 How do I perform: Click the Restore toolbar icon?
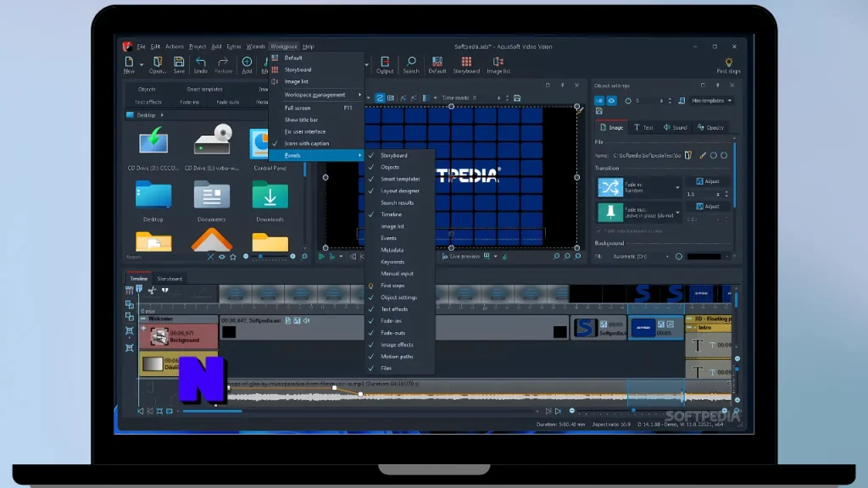click(x=223, y=62)
